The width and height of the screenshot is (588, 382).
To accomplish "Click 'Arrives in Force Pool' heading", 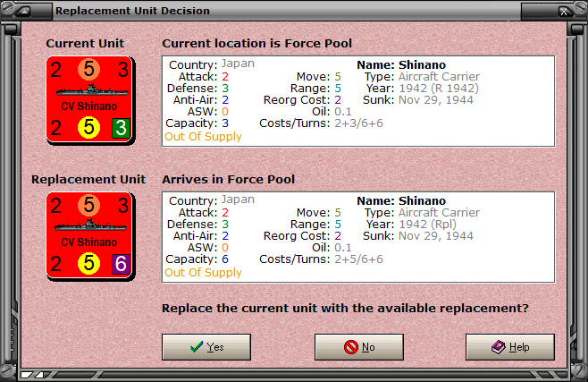I will pos(229,179).
